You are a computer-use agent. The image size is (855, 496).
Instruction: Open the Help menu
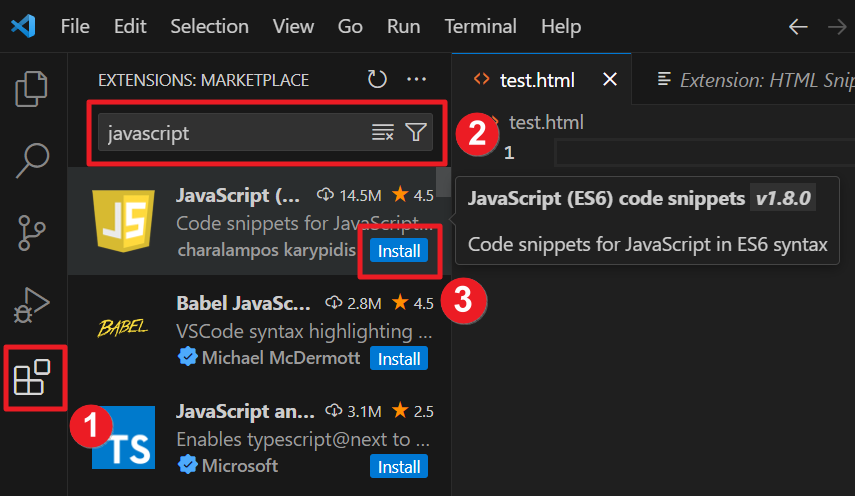(x=561, y=26)
